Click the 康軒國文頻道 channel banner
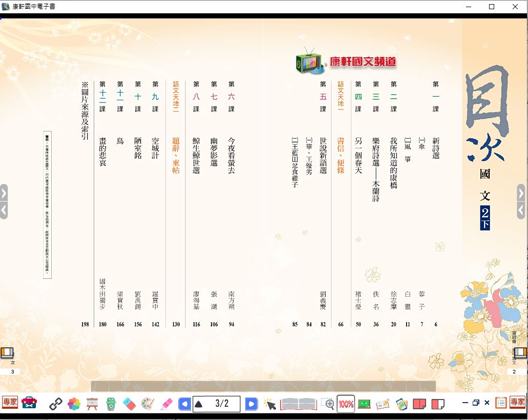This screenshot has width=528, height=420. click(x=346, y=62)
